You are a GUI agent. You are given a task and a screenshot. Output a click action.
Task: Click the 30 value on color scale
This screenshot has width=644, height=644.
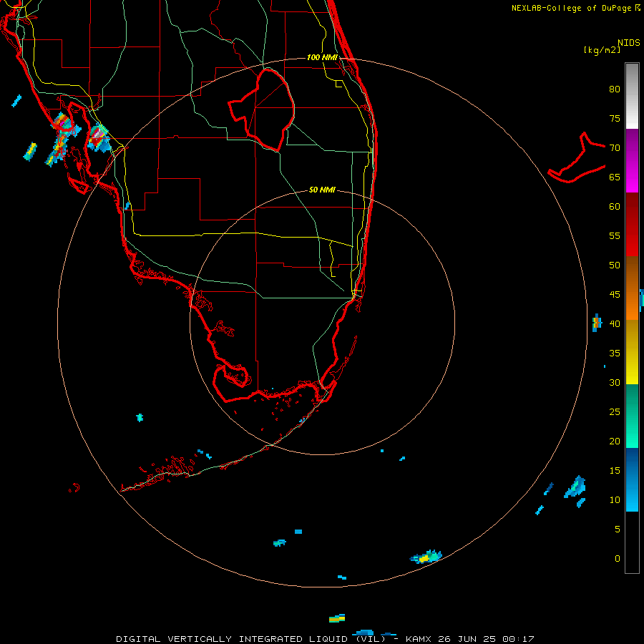tap(615, 383)
